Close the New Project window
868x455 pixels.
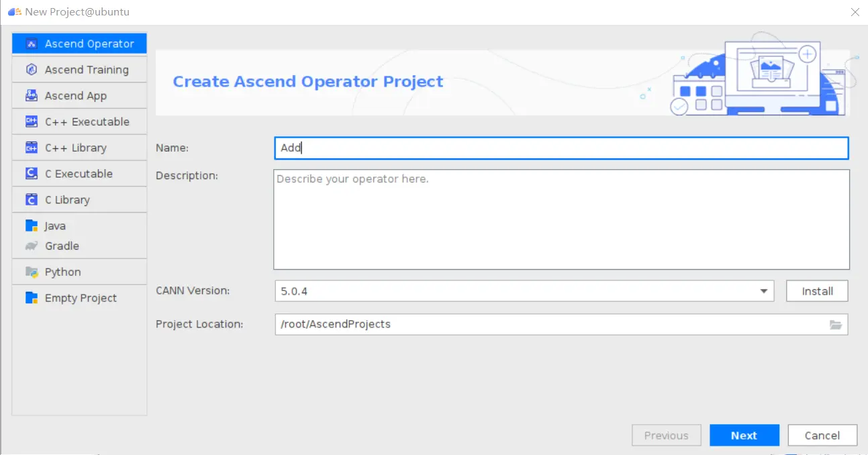point(855,12)
